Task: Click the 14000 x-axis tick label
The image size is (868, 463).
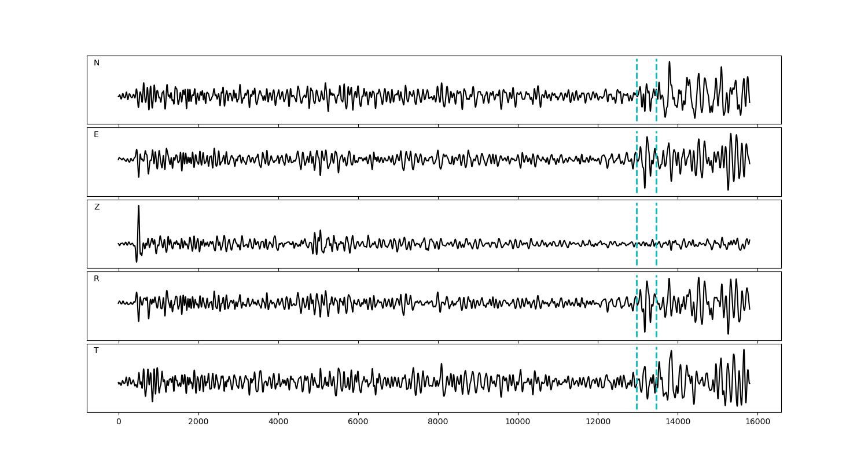Action: pyautogui.click(x=678, y=422)
